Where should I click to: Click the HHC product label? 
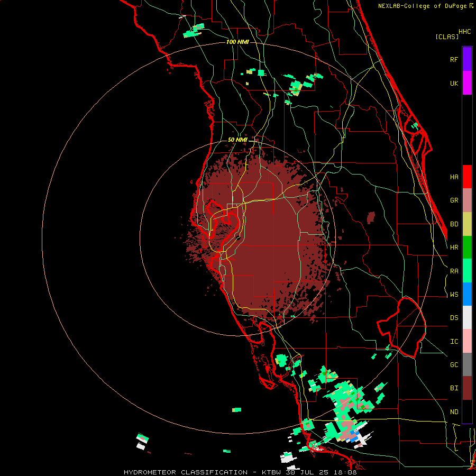465,32
